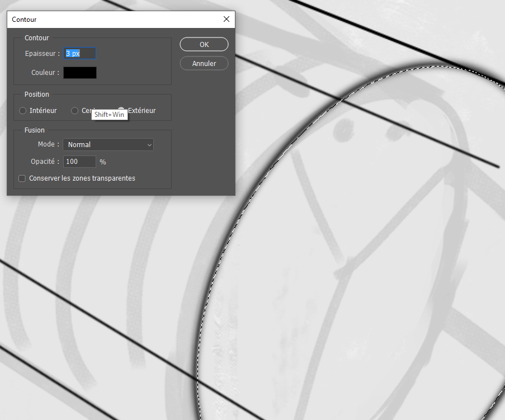The image size is (505, 420).
Task: Cancel the dialog with Annuler
Action: (204, 63)
